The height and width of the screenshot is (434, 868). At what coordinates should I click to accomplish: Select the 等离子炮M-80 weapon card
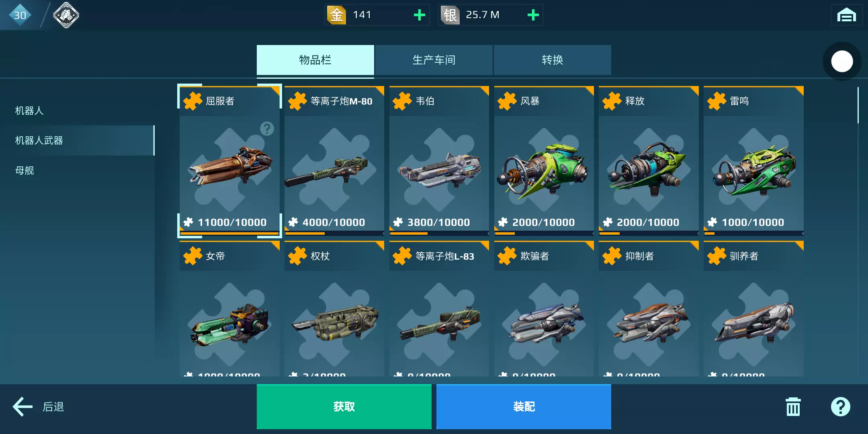point(334,161)
